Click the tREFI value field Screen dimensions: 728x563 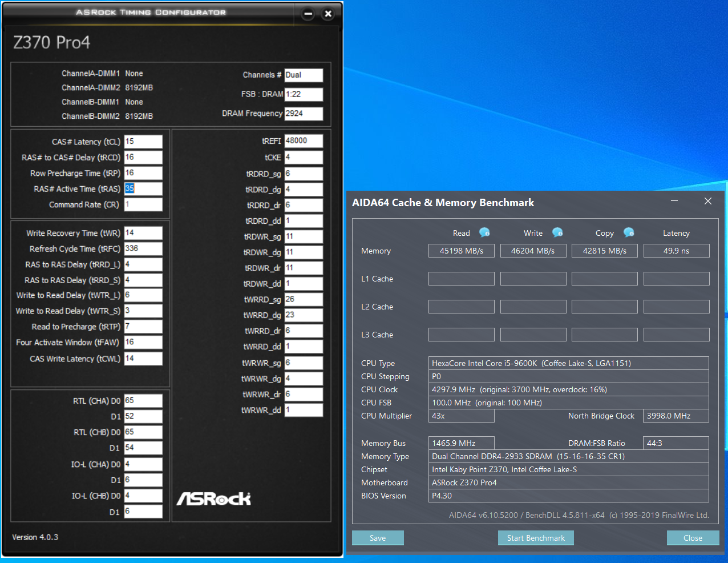(304, 141)
